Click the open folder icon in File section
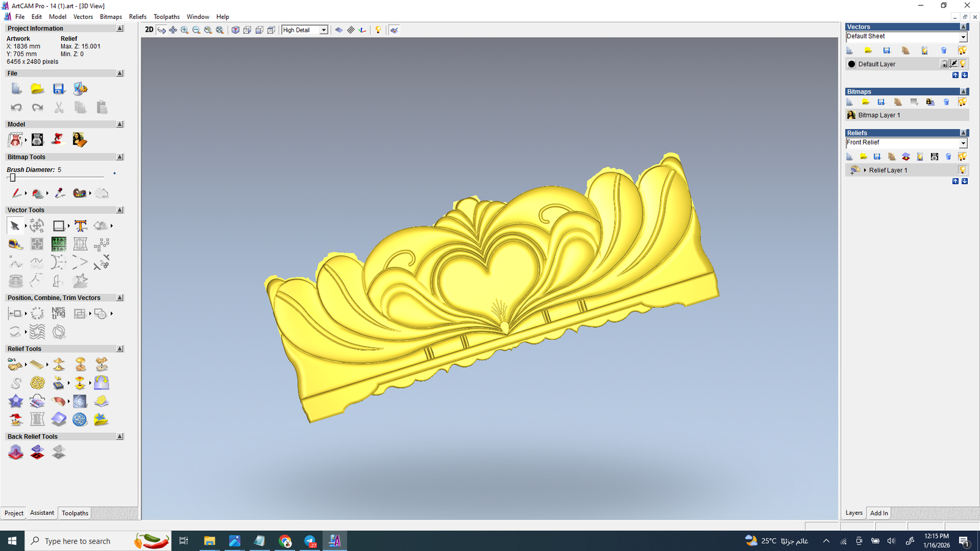This screenshot has width=980, height=551. pos(37,89)
